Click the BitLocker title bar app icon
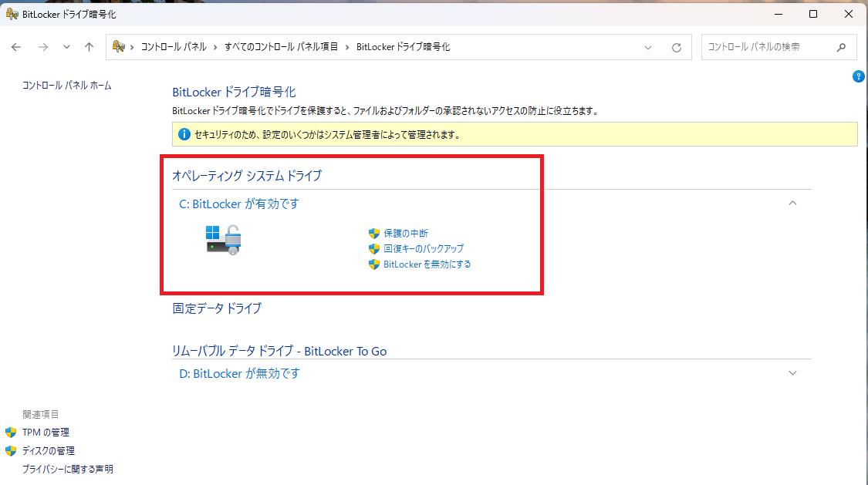The width and height of the screenshot is (868, 485). pos(12,14)
